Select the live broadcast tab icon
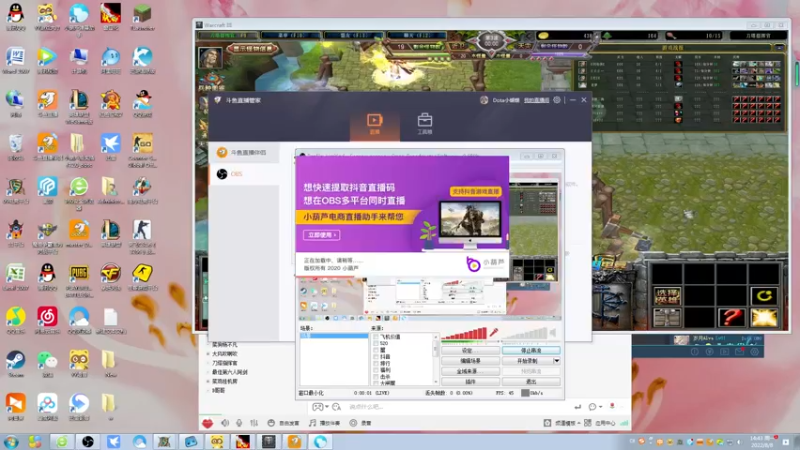Screen dimensions: 800x450 tap(374, 120)
